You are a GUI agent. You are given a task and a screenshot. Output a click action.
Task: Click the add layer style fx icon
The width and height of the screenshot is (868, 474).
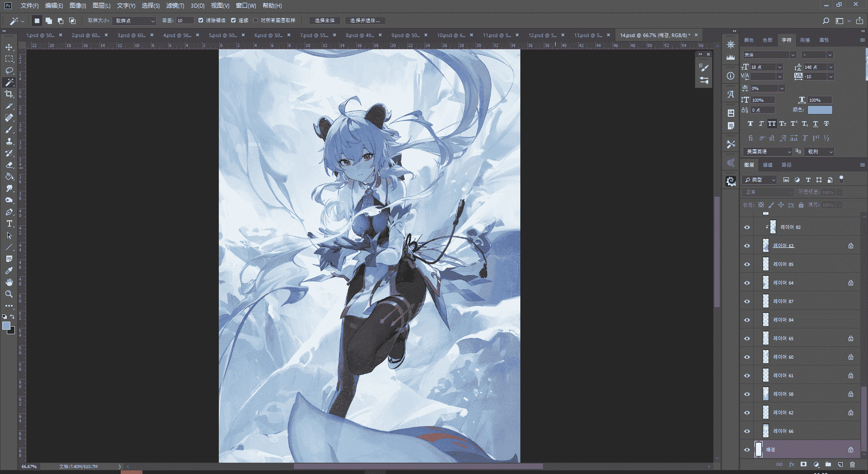pos(792,464)
